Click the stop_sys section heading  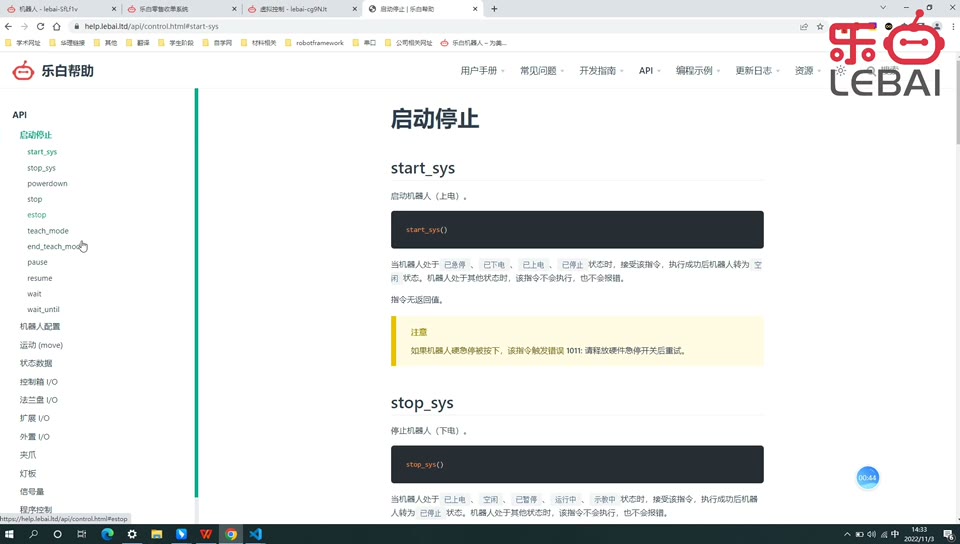[x=422, y=403]
